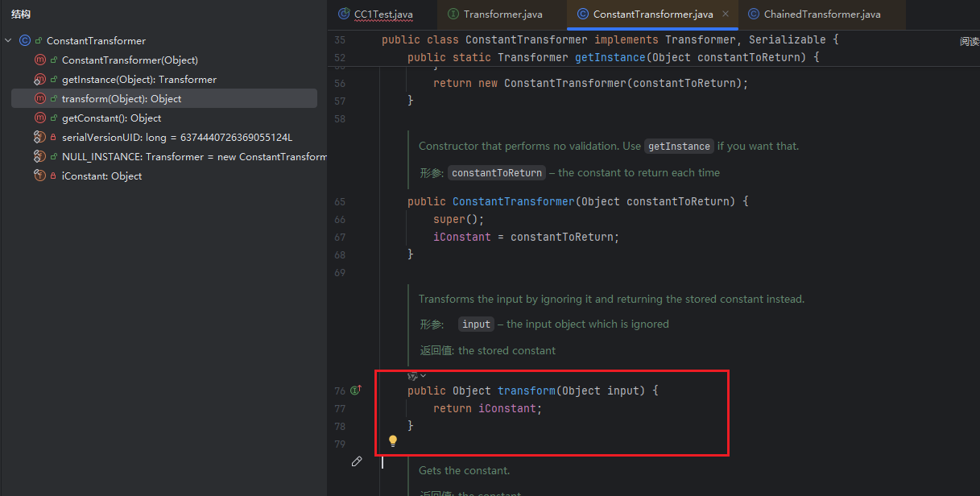Collapse the ConstantTransformer node in the Structure tree

(x=8, y=40)
